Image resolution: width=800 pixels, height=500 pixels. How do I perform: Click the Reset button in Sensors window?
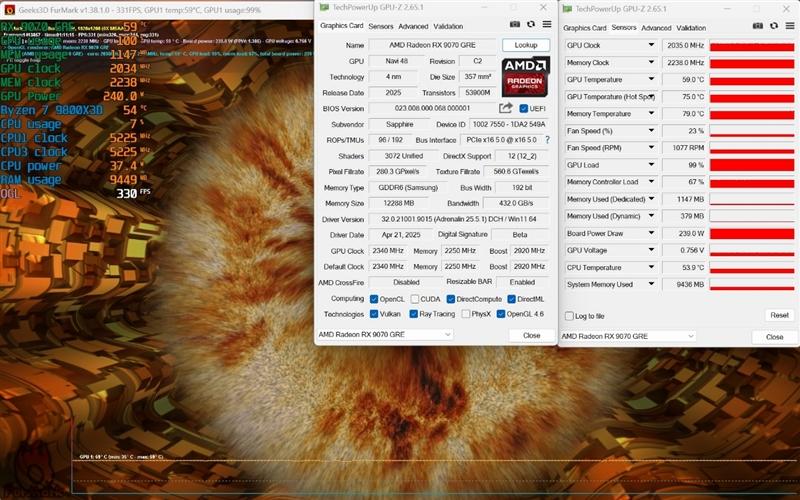tap(779, 315)
